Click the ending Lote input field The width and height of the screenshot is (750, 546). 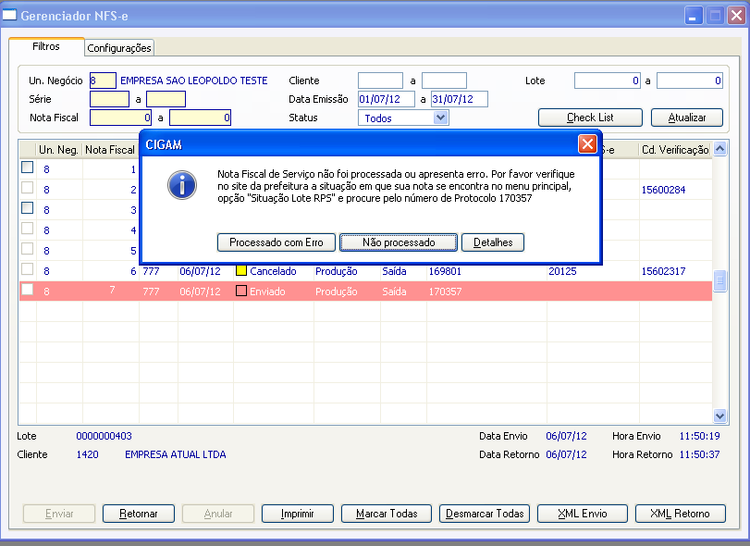coord(690,80)
